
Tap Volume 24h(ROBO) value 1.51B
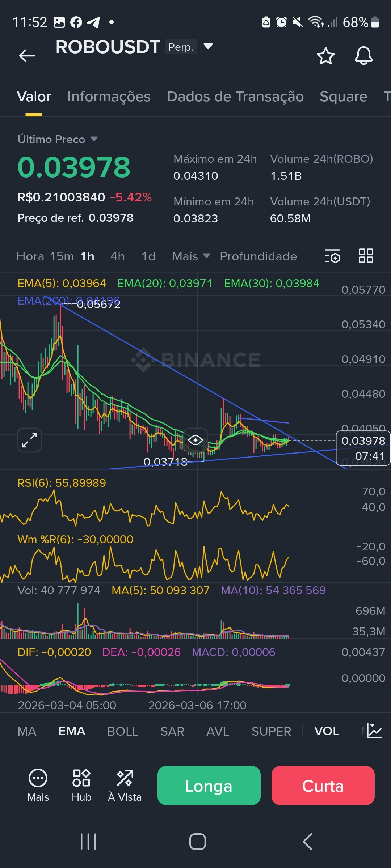(286, 176)
